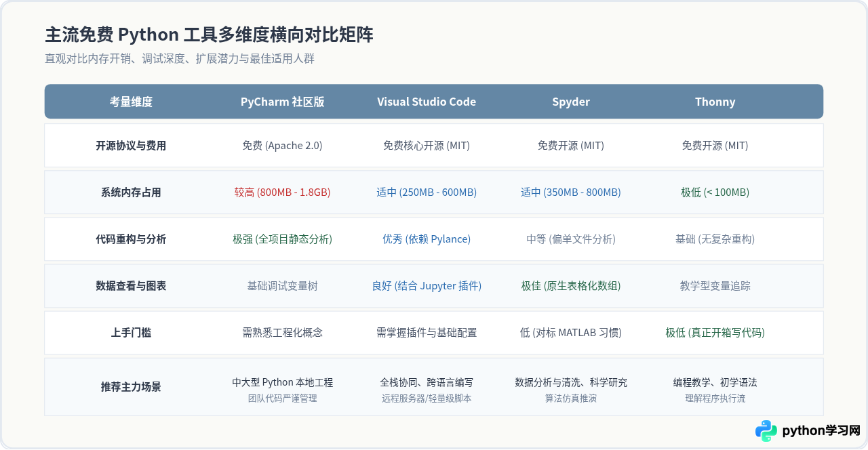This screenshot has height=450, width=868.
Task: Click the '团队代码严谨管理' text
Action: pyautogui.click(x=283, y=398)
